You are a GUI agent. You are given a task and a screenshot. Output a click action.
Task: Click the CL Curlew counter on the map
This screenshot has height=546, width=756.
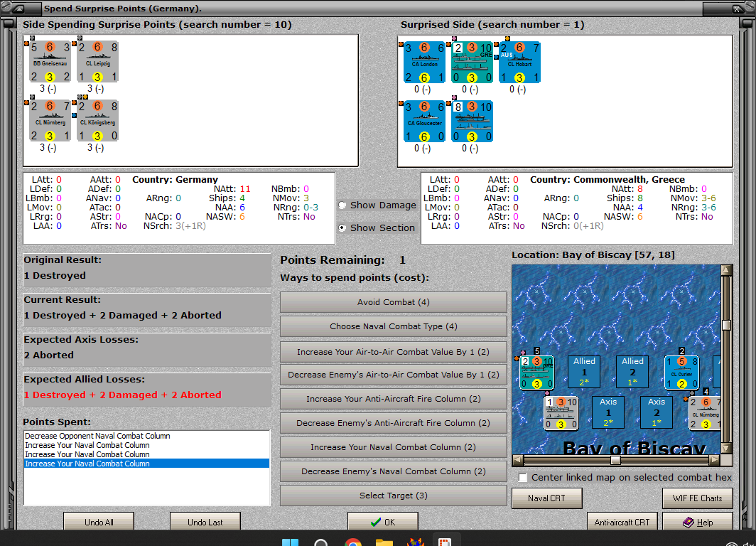click(681, 373)
